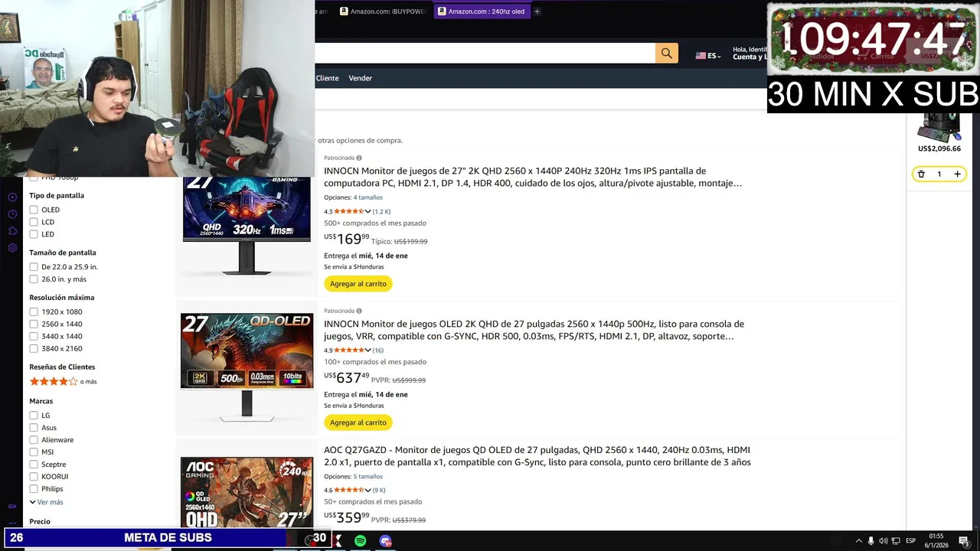Screen dimensions: 980x551
Task: Check the Asus brand filter
Action: pos(34,428)
